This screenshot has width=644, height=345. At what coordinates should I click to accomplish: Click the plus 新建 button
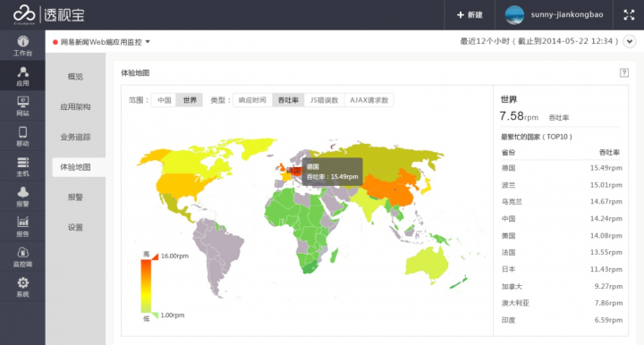[x=470, y=15]
